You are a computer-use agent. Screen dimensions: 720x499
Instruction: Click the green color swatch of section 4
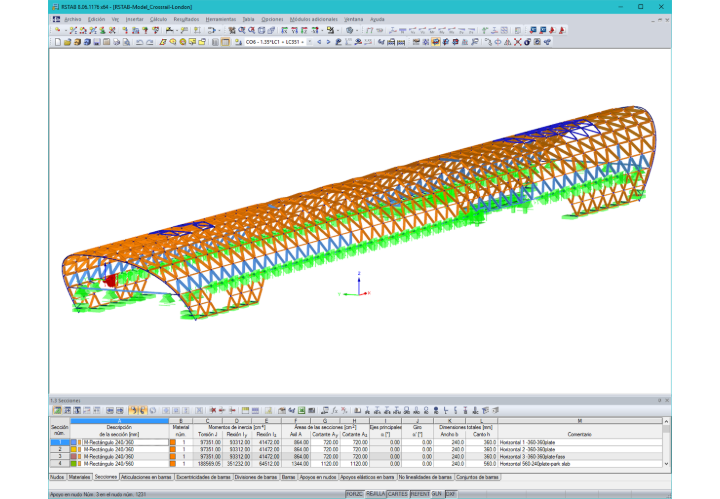coord(73,464)
